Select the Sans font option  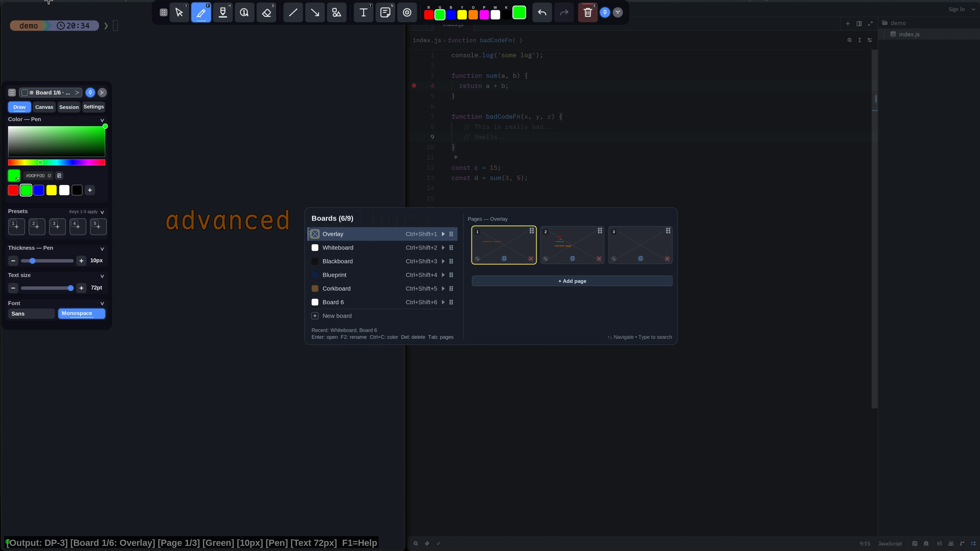[31, 314]
